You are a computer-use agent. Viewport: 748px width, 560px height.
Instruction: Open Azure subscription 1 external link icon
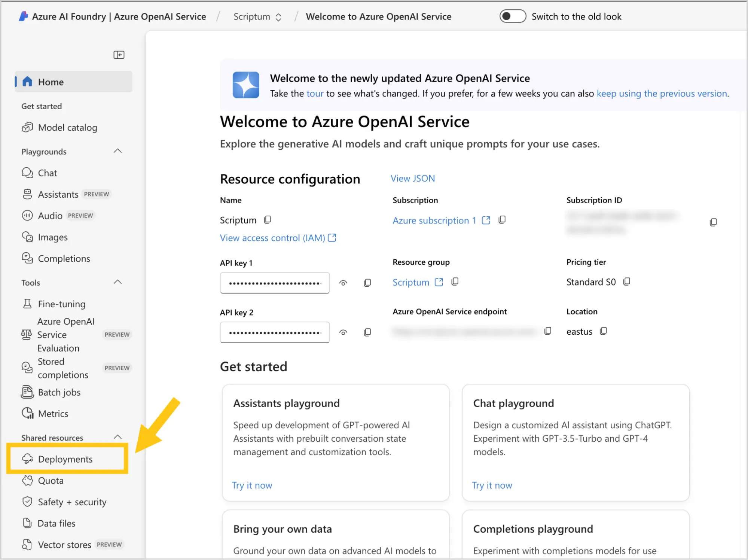pos(486,220)
